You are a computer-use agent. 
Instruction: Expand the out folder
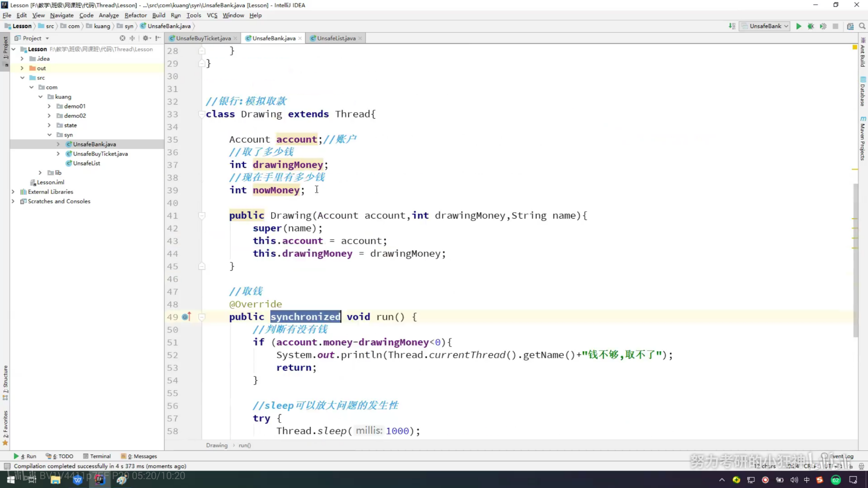click(x=22, y=68)
